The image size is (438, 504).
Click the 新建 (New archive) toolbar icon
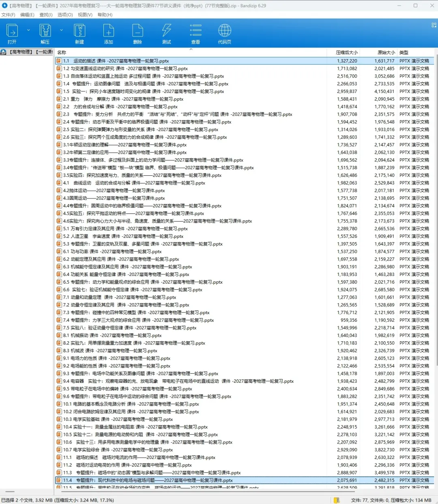(79, 30)
